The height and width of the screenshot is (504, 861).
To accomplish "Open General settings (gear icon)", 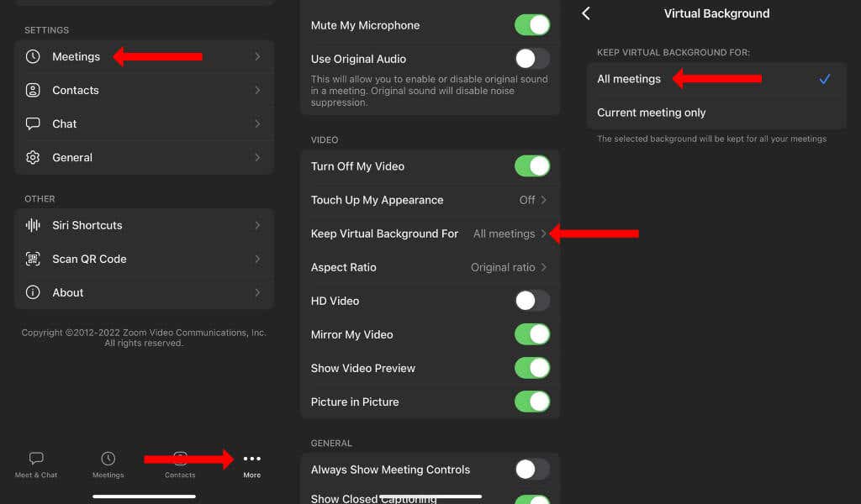I will (32, 157).
